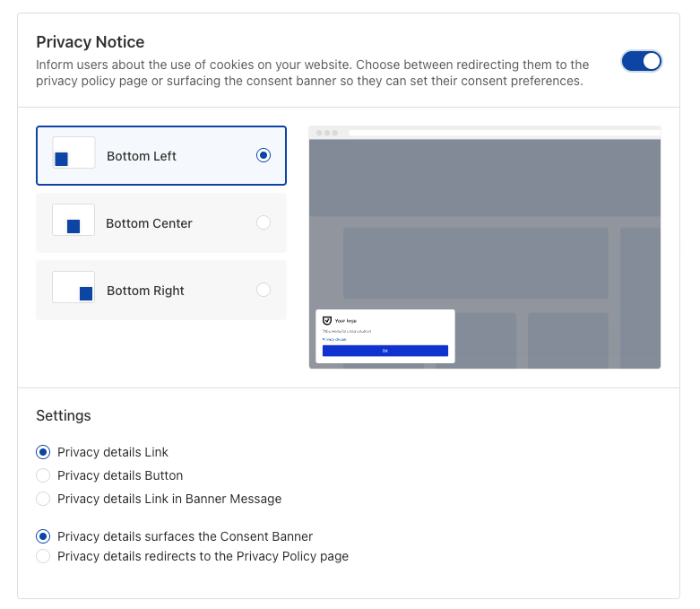The image size is (700, 609).
Task: Click the shield logo in banner preview
Action: pyautogui.click(x=327, y=320)
